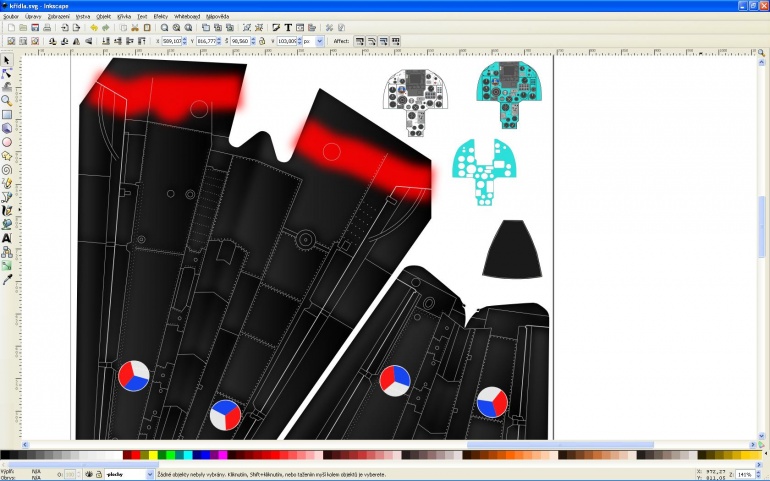Toggle scale stroke width affect button
The height and width of the screenshot is (481, 770).
360,41
